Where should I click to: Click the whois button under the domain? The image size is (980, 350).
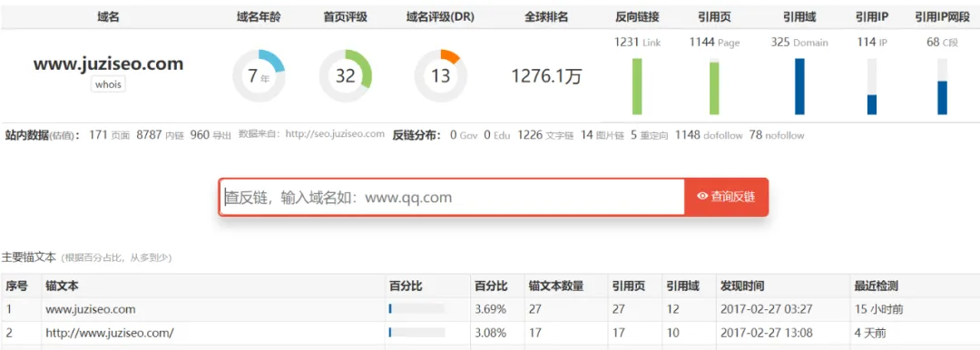[108, 83]
